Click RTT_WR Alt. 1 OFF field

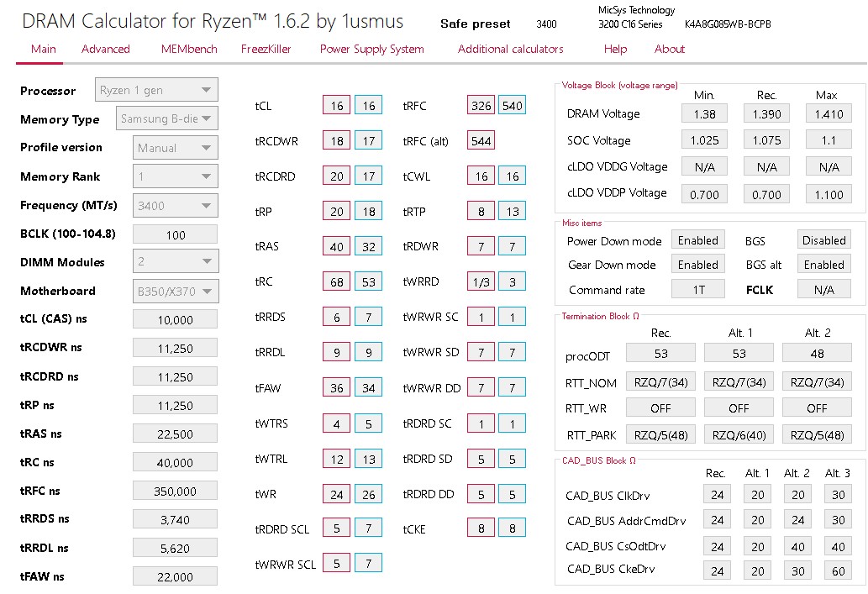[739, 408]
